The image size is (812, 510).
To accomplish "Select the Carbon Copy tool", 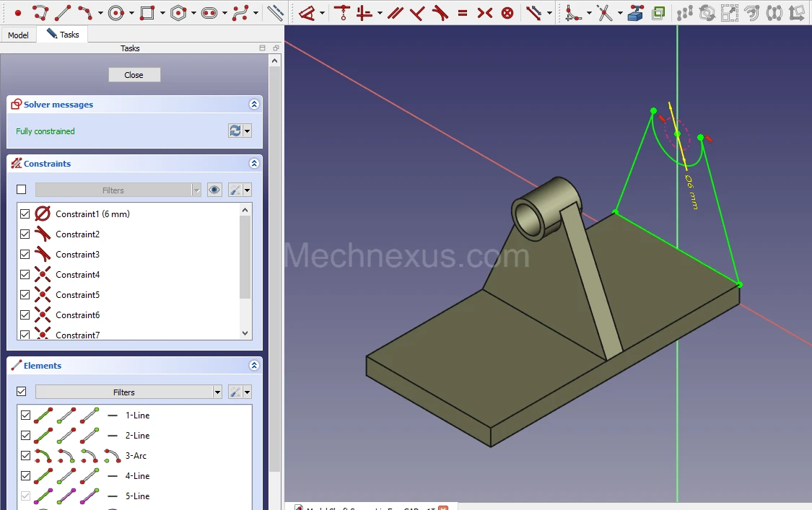I will pyautogui.click(x=658, y=13).
